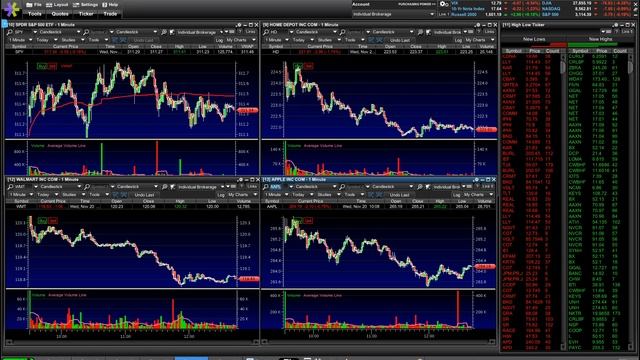Click the symbol search magnifier in Home Depot chart

click(x=265, y=32)
